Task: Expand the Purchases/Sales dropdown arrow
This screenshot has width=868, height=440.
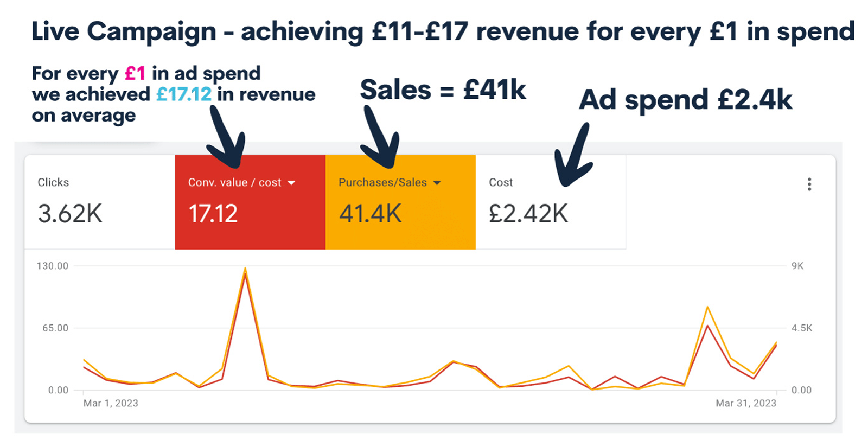Action: coord(437,183)
